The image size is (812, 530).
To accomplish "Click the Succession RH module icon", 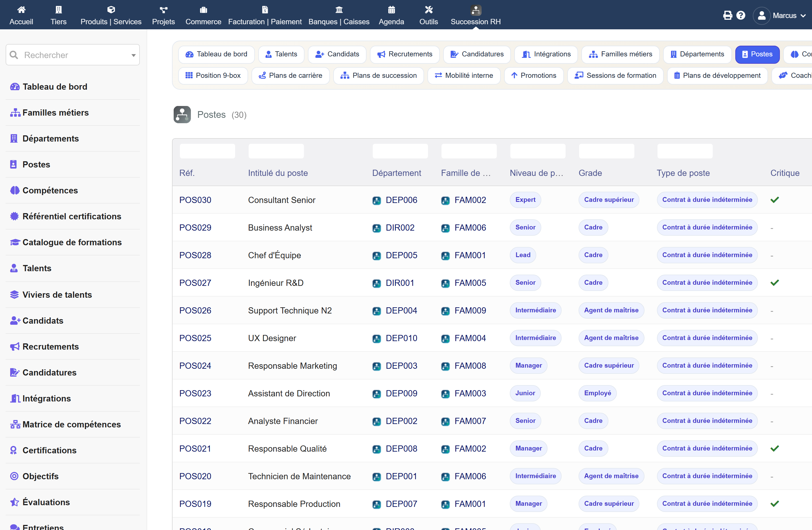I will click(476, 10).
